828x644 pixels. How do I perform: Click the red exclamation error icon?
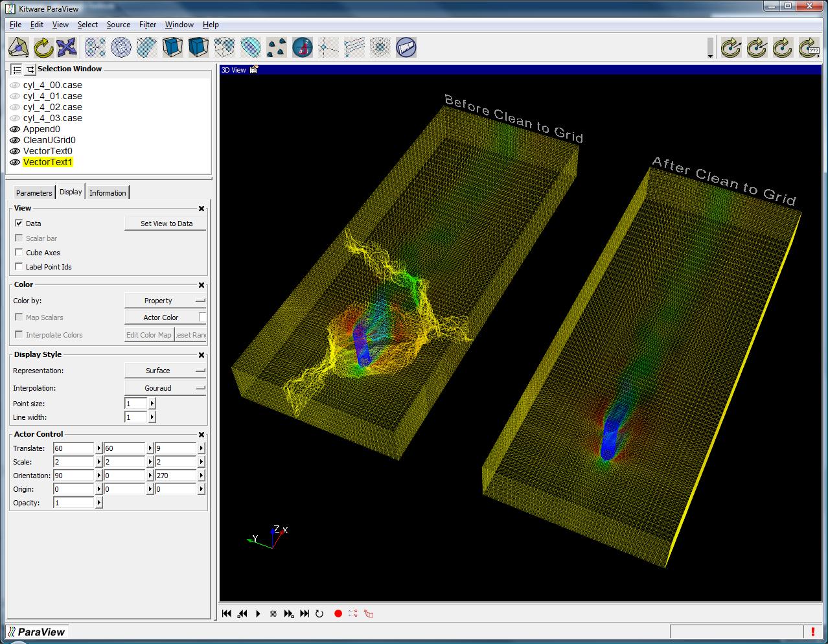(813, 631)
